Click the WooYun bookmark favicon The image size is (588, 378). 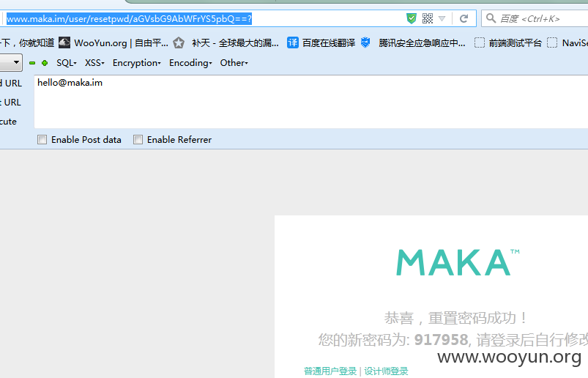coord(64,42)
